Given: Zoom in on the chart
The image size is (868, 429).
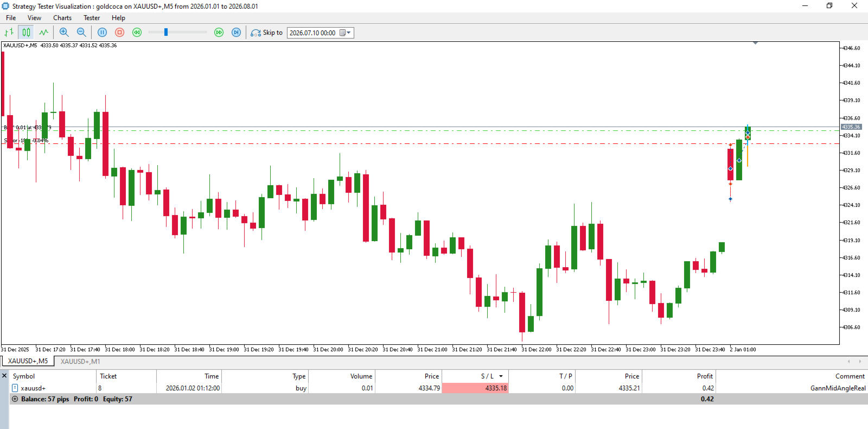Looking at the screenshot, I should click(x=64, y=33).
